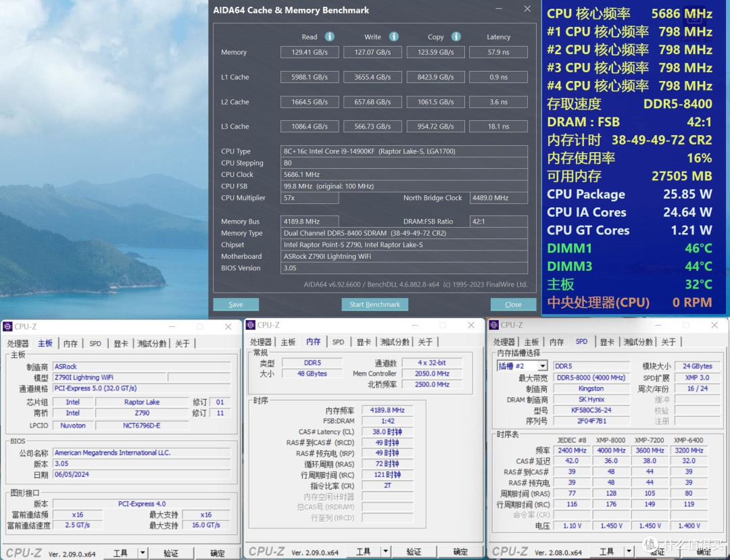Click 型号 KF580C36-24 field
The image size is (730, 560).
[x=591, y=410]
